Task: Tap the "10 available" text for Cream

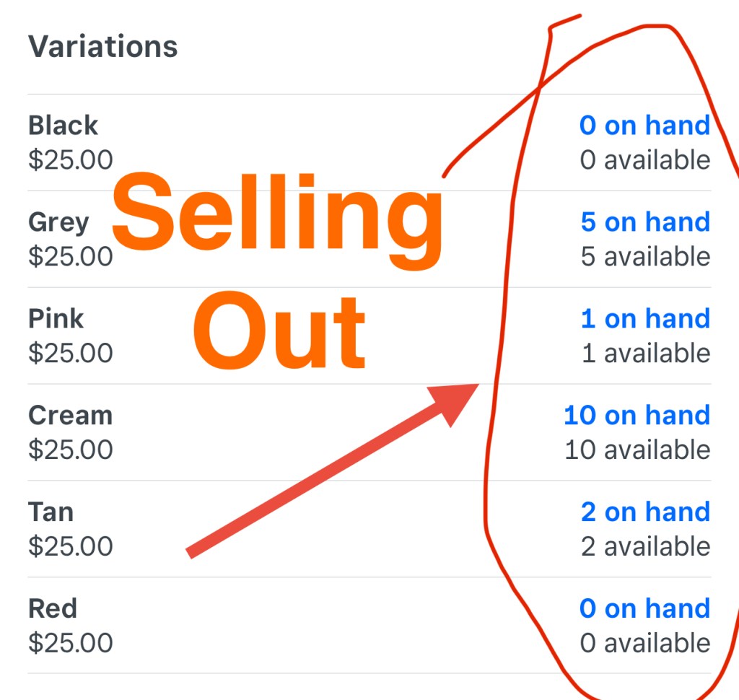Action: (x=637, y=450)
